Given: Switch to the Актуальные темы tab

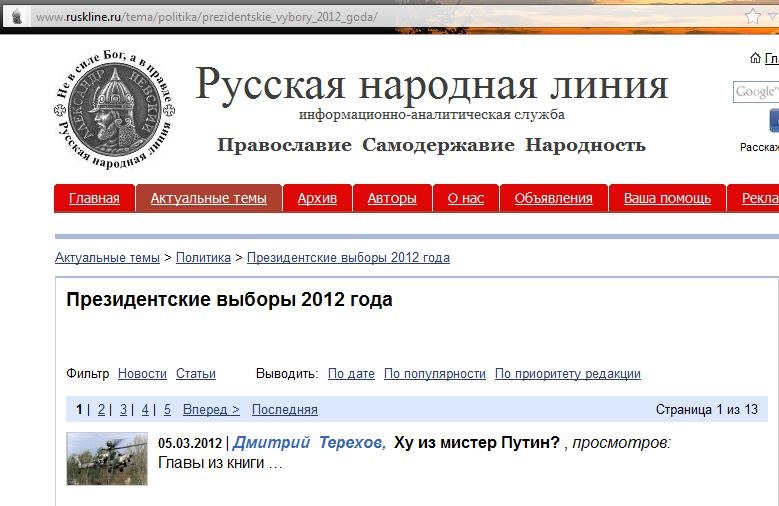Looking at the screenshot, I should click(x=209, y=198).
